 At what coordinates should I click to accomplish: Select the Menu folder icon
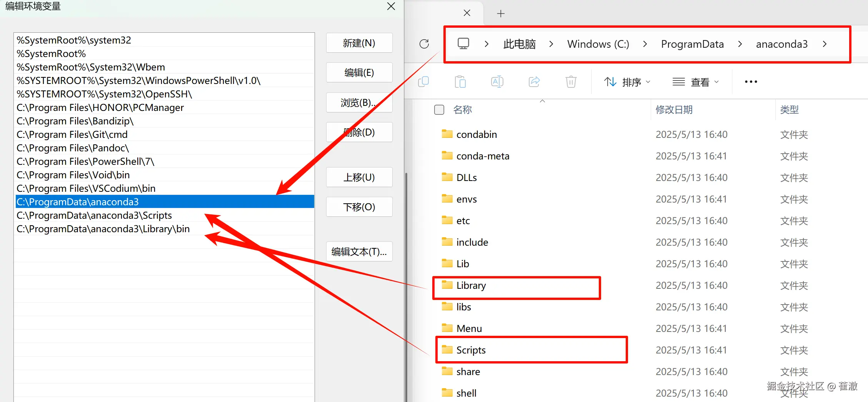tap(447, 328)
